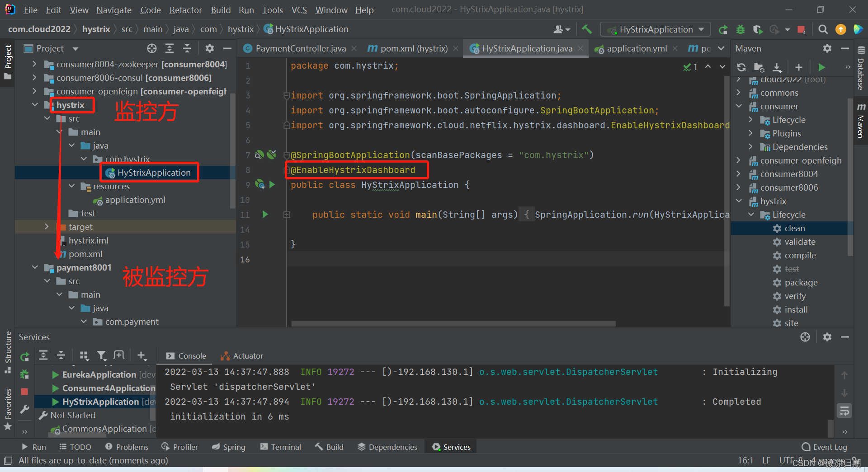Screen dimensions: 868x472
Task: Show the hidden editor tabs list
Action: (x=721, y=48)
